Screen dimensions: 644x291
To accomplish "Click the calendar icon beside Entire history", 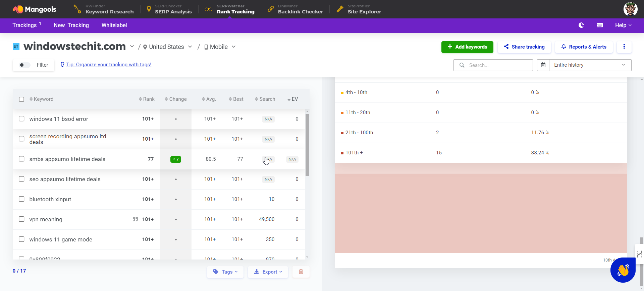I will [543, 65].
